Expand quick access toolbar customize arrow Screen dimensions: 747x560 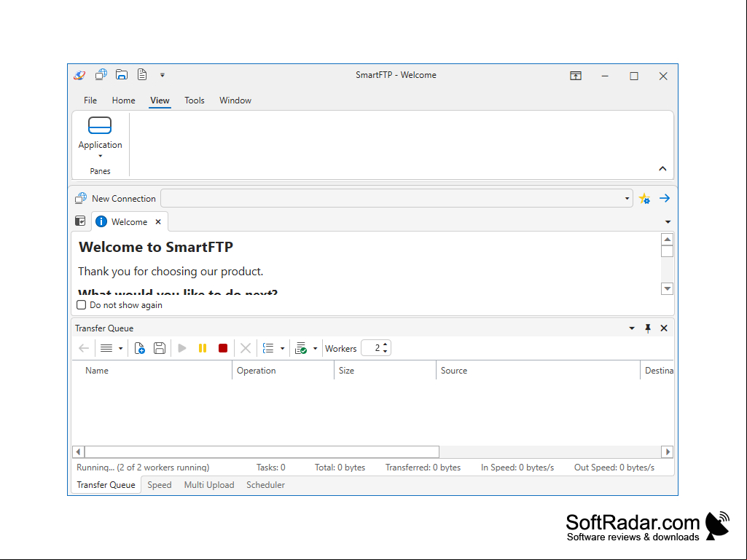[163, 75]
